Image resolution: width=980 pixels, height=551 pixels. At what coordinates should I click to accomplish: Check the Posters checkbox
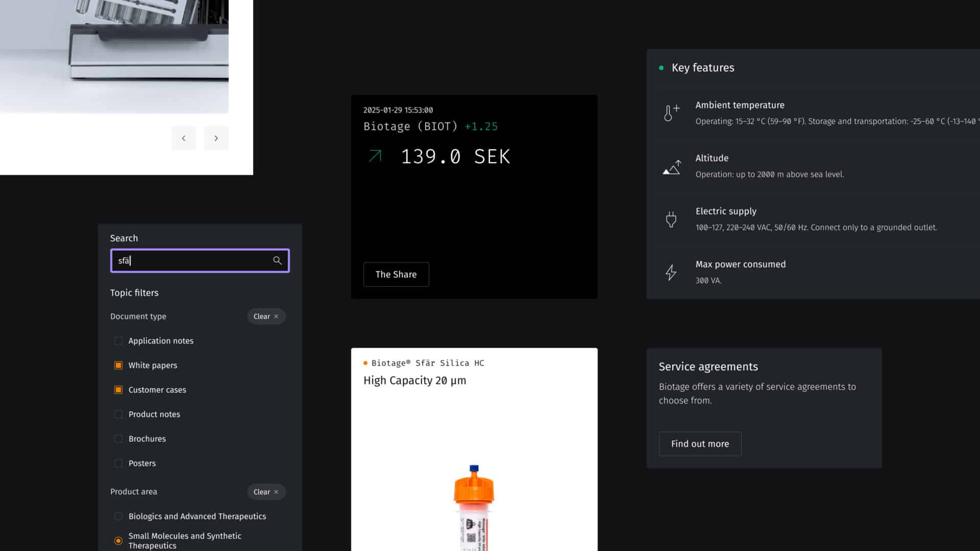[x=118, y=463]
